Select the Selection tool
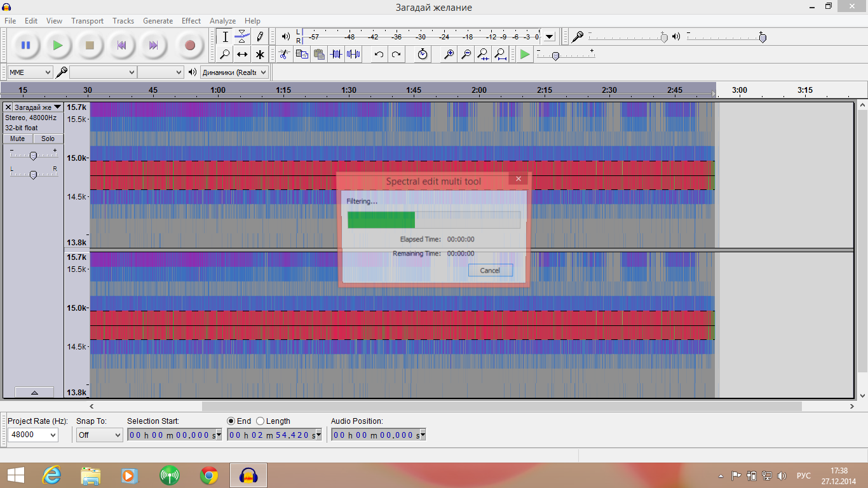This screenshot has width=868, height=488. 224,36
